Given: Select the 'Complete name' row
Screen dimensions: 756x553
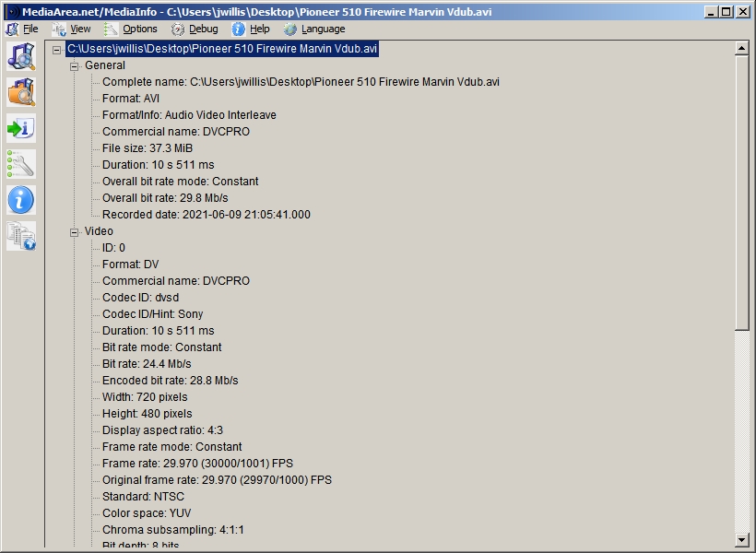Looking at the screenshot, I should pos(301,82).
